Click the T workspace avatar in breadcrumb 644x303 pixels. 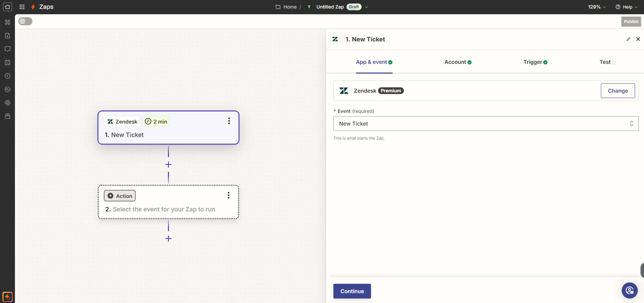309,7
